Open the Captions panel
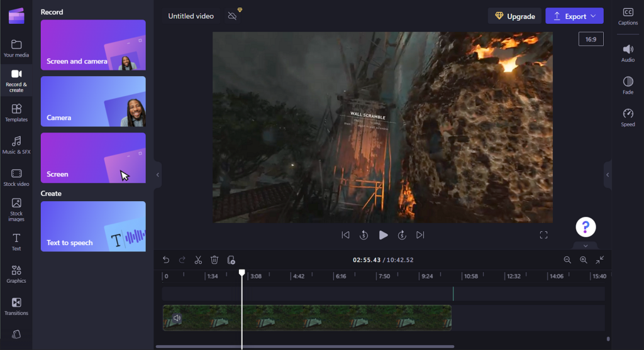Screen dimensions: 644x350 point(628,16)
